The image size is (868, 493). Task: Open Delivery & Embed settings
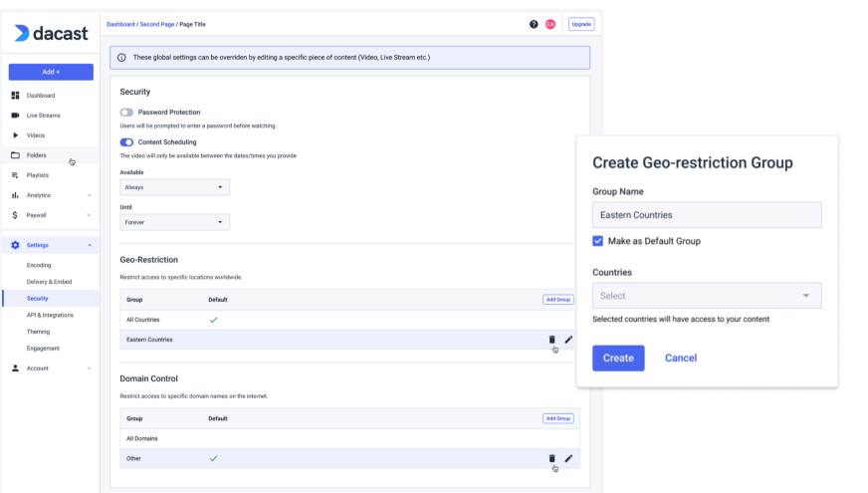click(49, 282)
